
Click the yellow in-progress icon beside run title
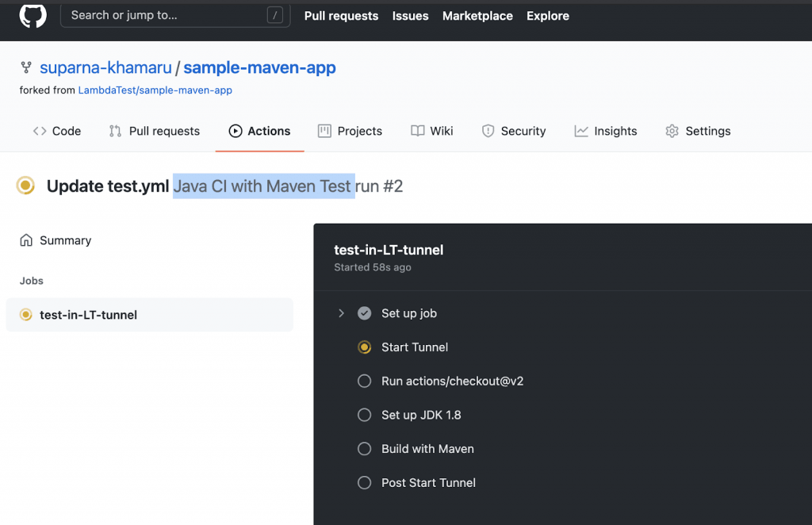click(26, 186)
